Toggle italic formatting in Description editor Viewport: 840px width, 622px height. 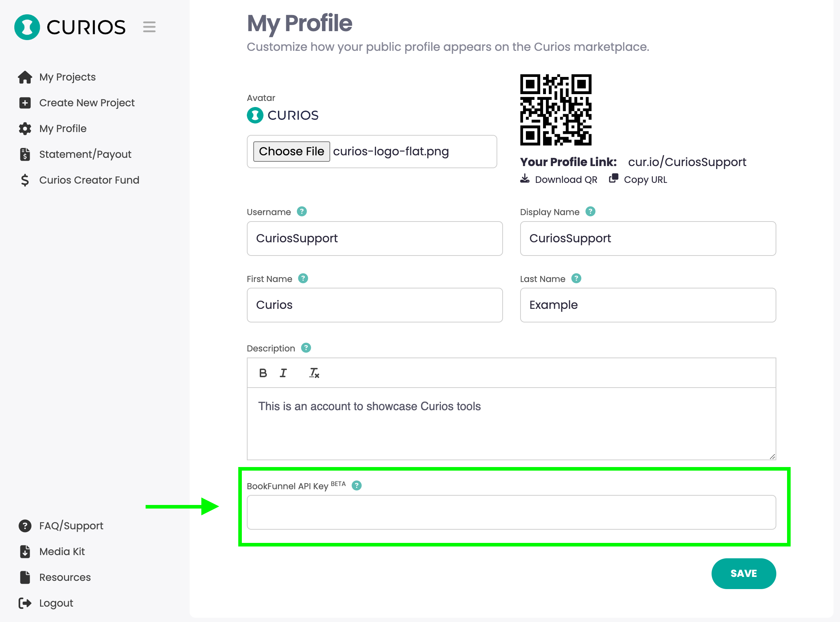pyautogui.click(x=283, y=373)
